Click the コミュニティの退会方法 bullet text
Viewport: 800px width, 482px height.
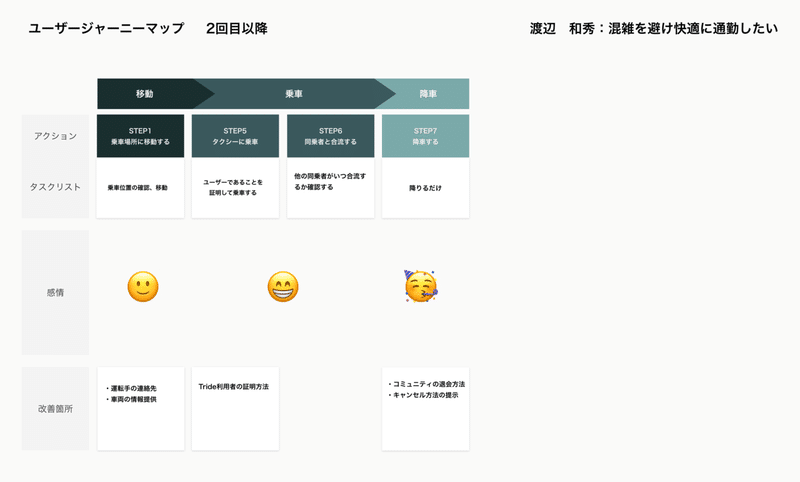tap(427, 384)
